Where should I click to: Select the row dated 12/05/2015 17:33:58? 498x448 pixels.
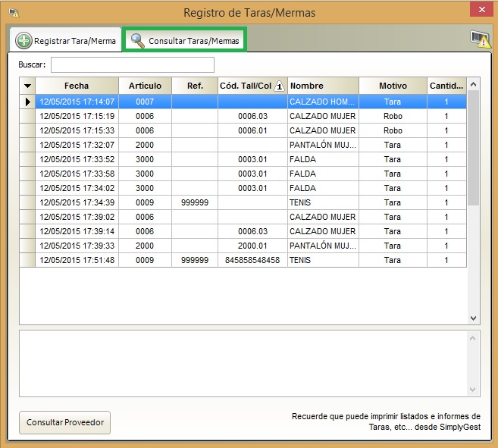pos(243,174)
